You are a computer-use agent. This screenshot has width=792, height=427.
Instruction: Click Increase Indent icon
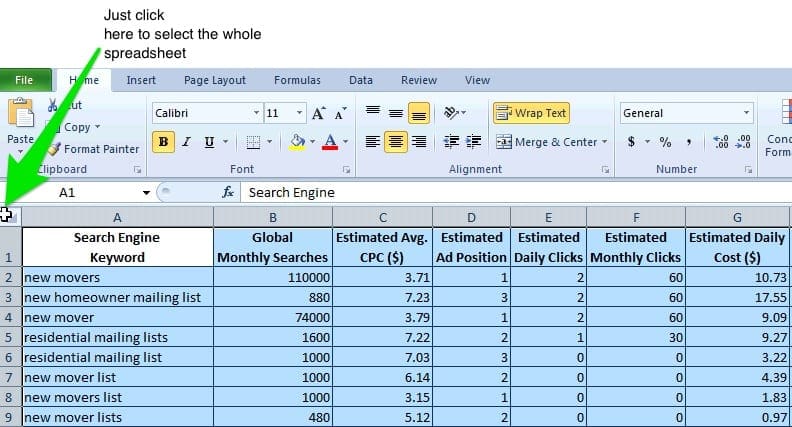473,142
